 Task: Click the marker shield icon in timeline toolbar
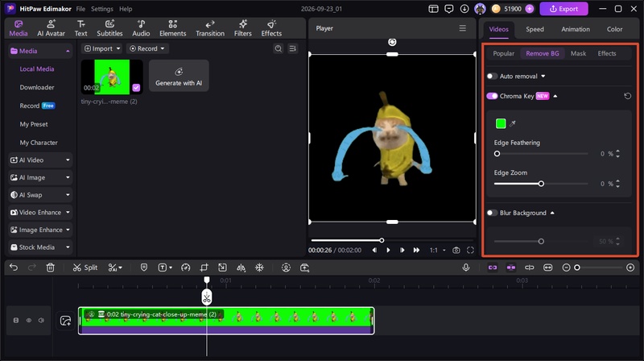pyautogui.click(x=144, y=268)
